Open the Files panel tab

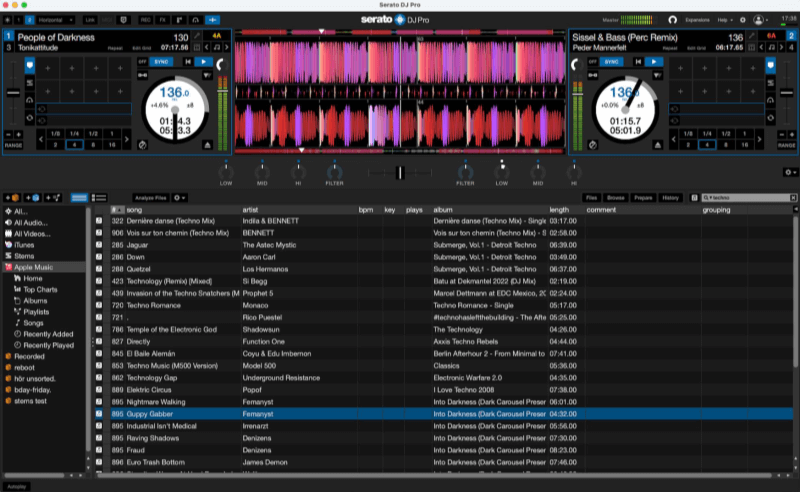(x=591, y=198)
